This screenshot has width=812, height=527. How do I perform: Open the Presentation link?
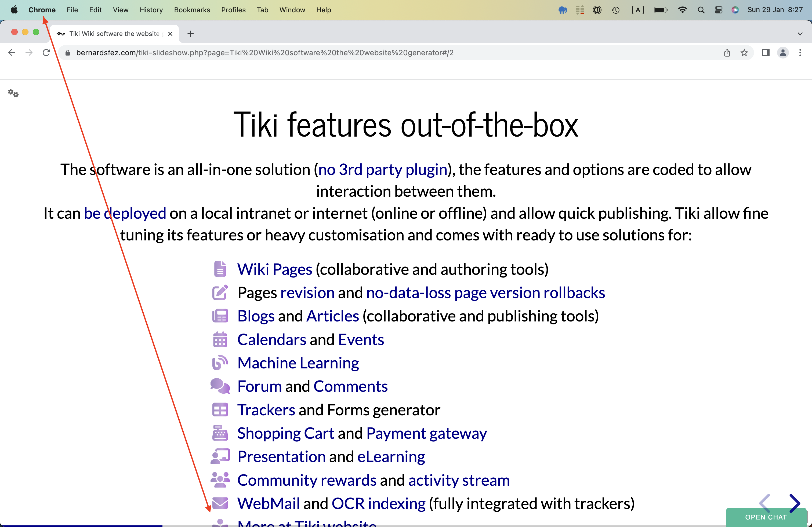(281, 457)
